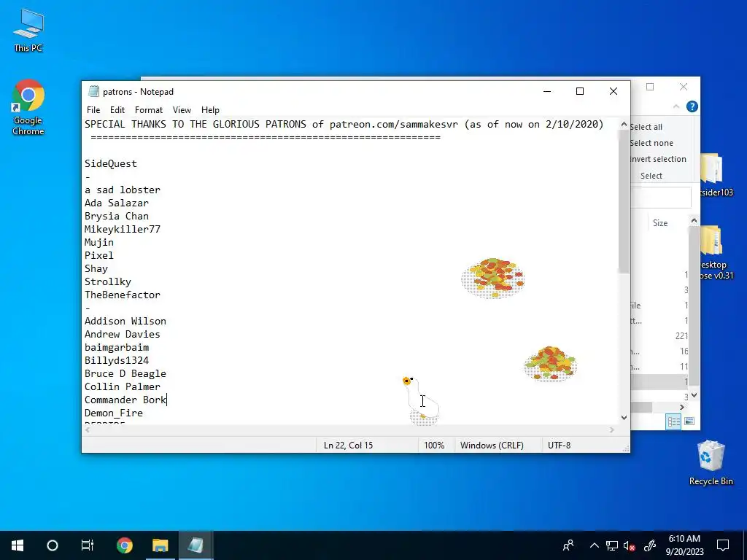Image resolution: width=747 pixels, height=560 pixels.
Task: Click Explorer horizontal scroll right arrow
Action: [682, 407]
